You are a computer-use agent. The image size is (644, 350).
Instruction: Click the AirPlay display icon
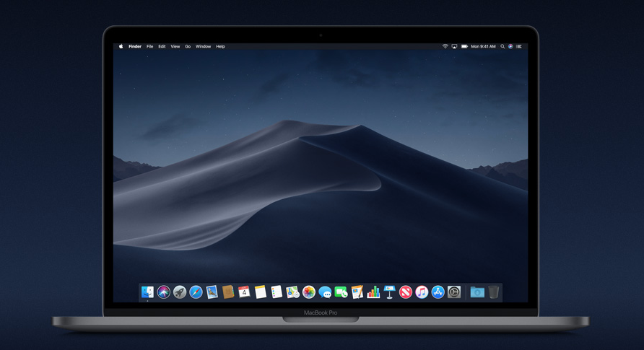(454, 46)
